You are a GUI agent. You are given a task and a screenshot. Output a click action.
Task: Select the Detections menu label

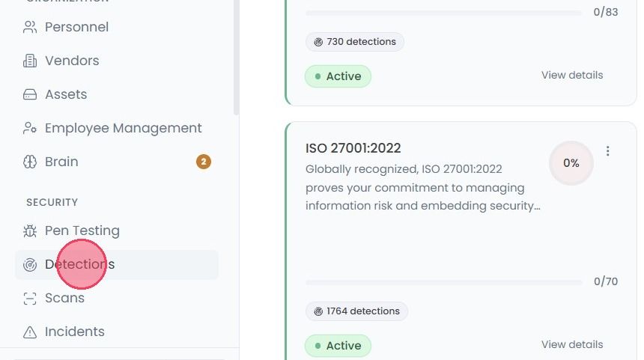pos(79,264)
